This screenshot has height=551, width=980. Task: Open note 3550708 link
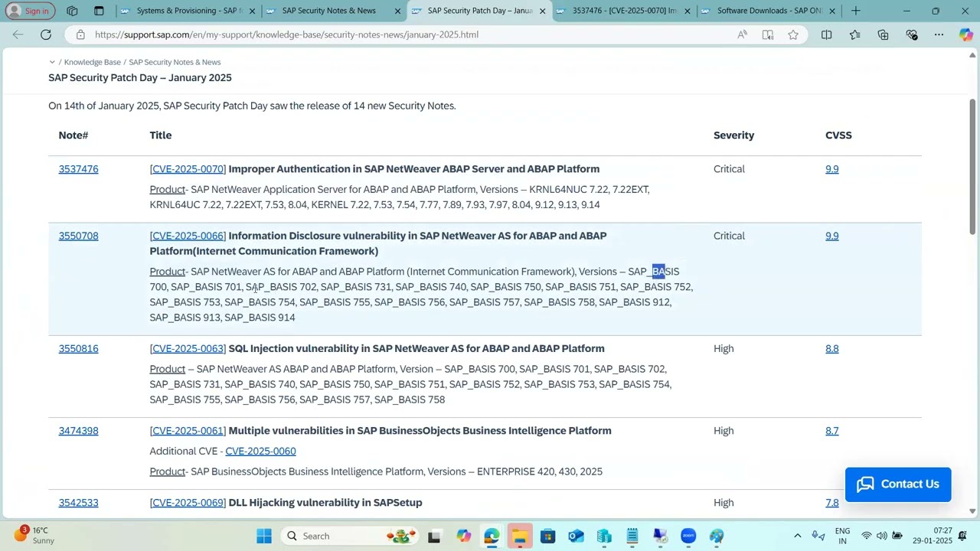pos(78,236)
